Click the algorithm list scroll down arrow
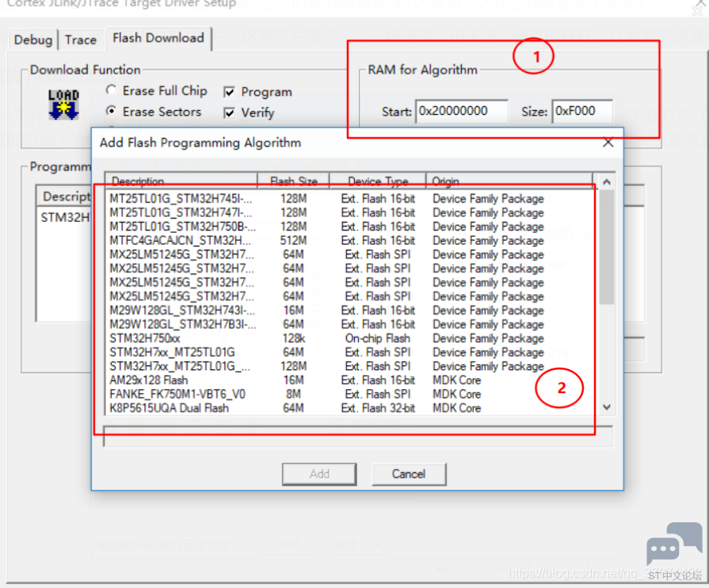Viewport: 709px width, 588px height. [x=607, y=407]
